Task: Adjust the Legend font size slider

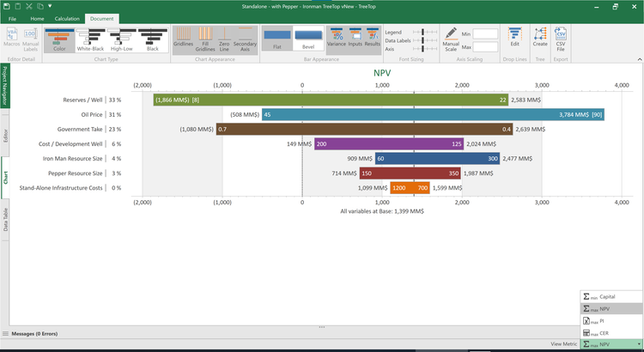Action: (x=425, y=32)
